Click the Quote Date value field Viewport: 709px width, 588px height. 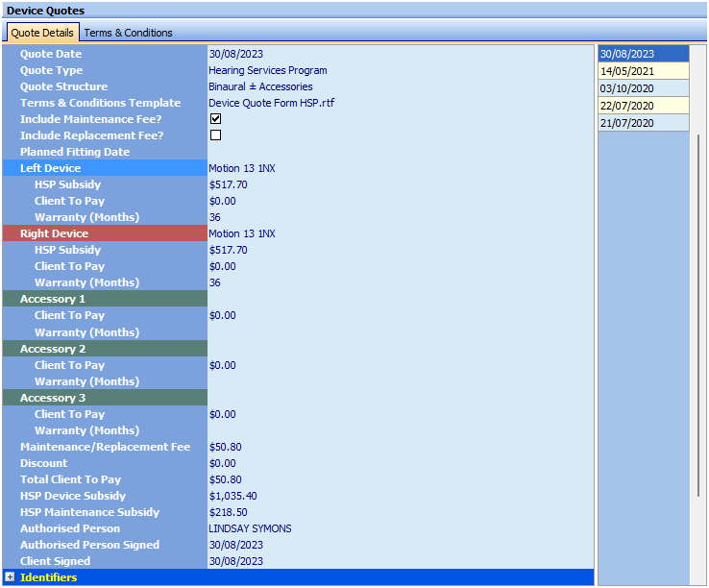401,54
